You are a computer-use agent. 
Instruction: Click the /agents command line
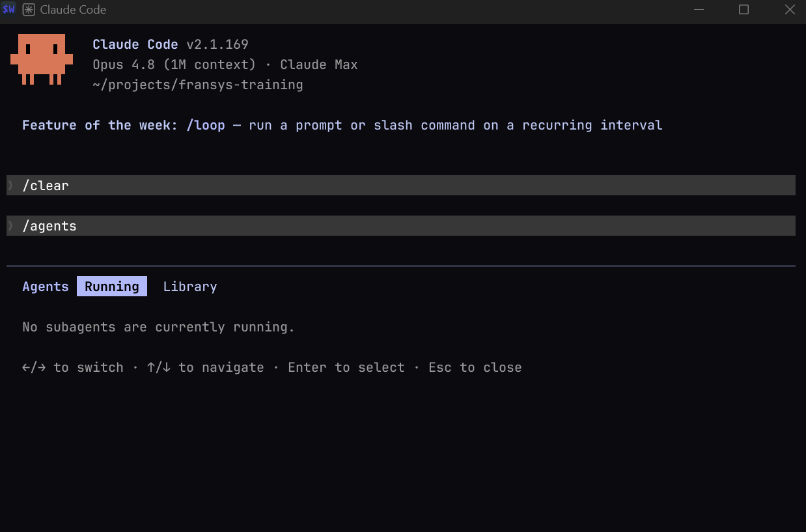[x=401, y=225]
